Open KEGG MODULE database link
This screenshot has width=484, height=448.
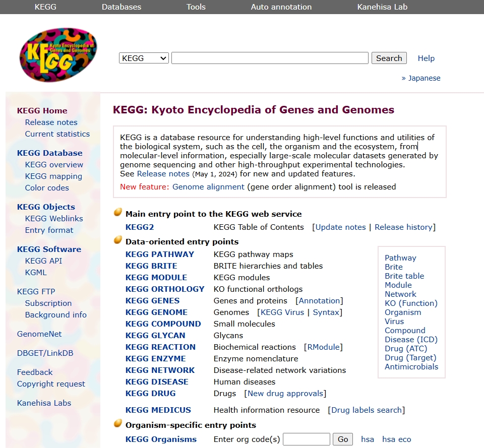tap(156, 277)
